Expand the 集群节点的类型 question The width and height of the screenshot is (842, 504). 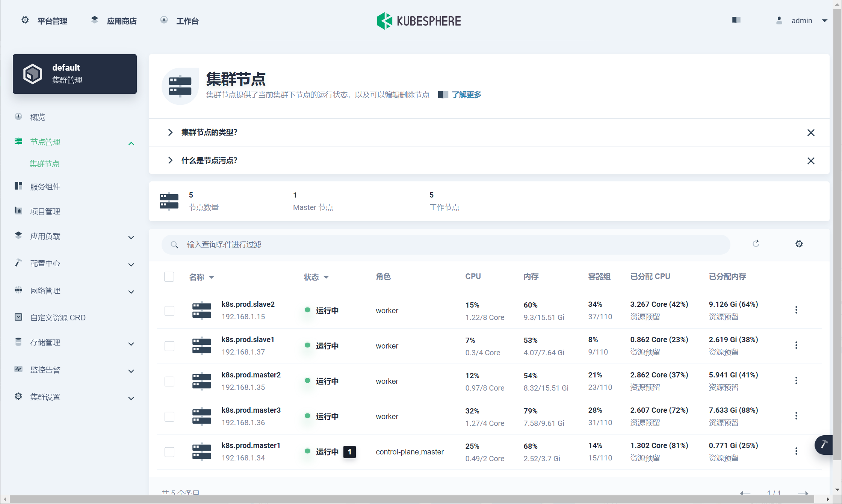(x=209, y=132)
